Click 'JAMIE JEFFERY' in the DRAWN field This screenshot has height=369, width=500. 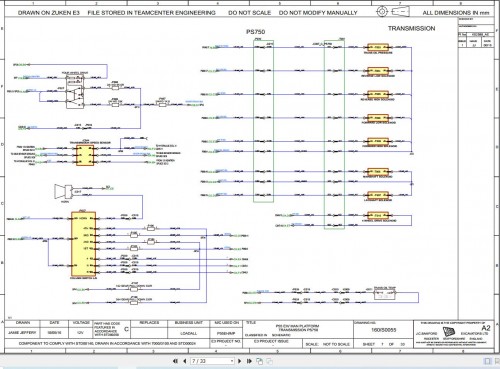22,333
